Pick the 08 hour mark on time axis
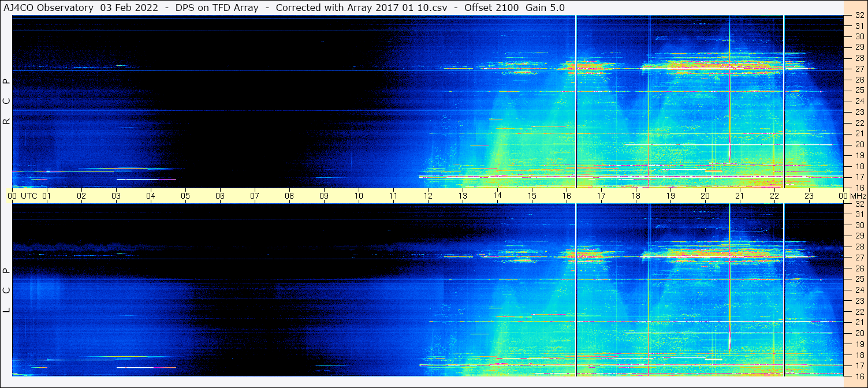868x388 pixels. (x=289, y=196)
